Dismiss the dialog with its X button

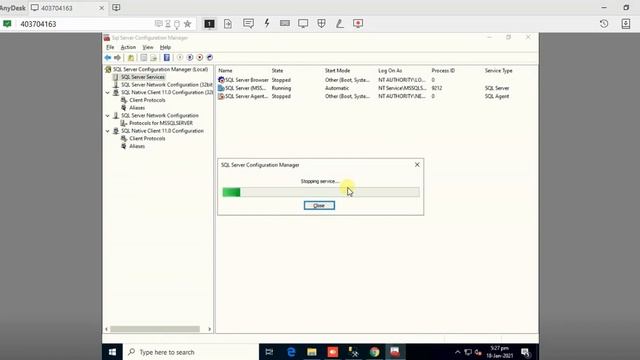pos(417,164)
